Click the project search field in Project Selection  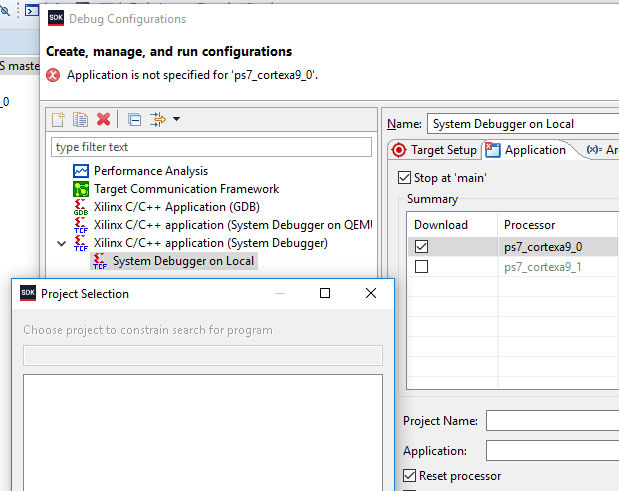(203, 355)
